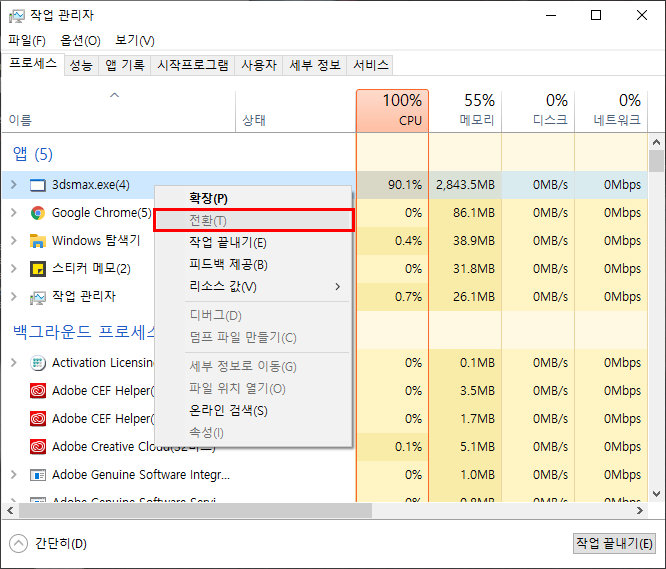Click the horizontal scrollbar right arrow

pyautogui.click(x=640, y=510)
